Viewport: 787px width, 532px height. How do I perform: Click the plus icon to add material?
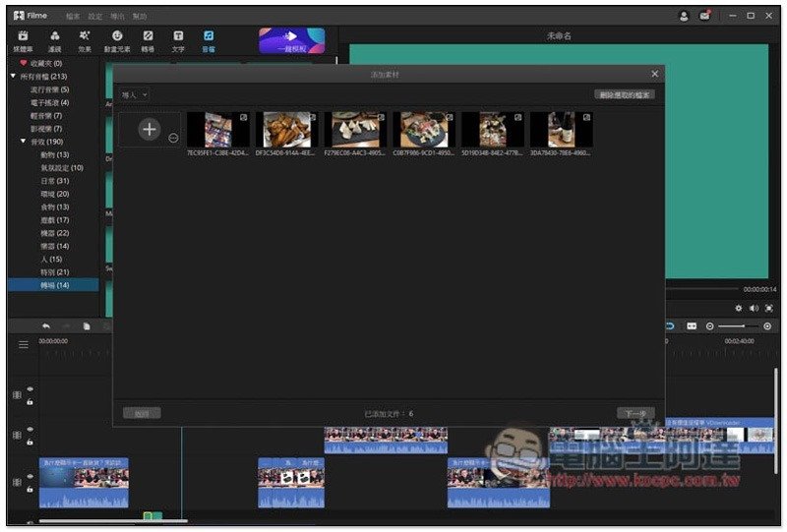pos(149,129)
